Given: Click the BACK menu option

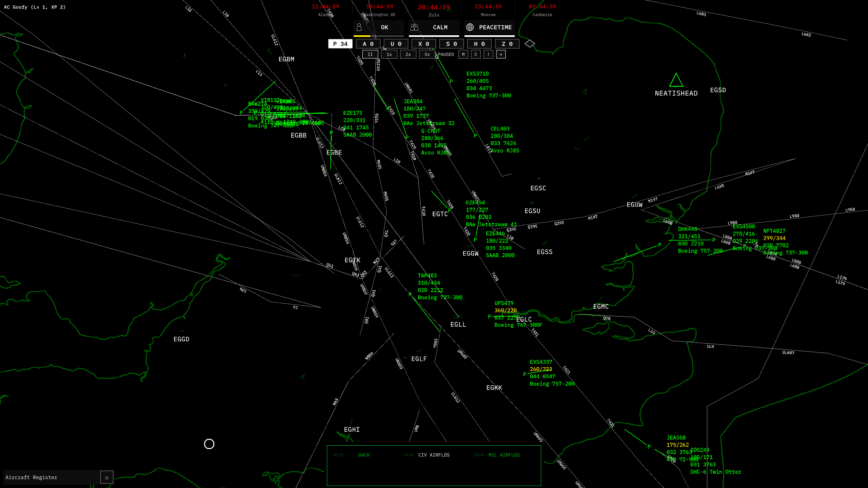Looking at the screenshot, I should click(364, 455).
